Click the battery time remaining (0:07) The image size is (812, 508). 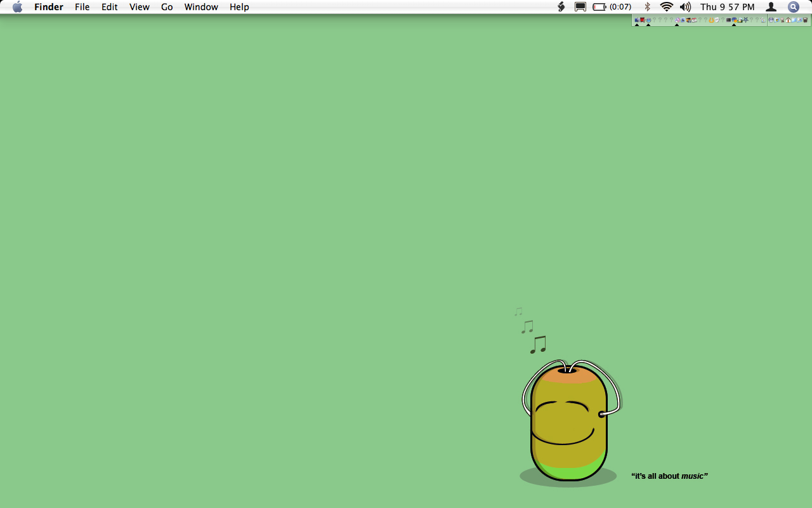(620, 7)
